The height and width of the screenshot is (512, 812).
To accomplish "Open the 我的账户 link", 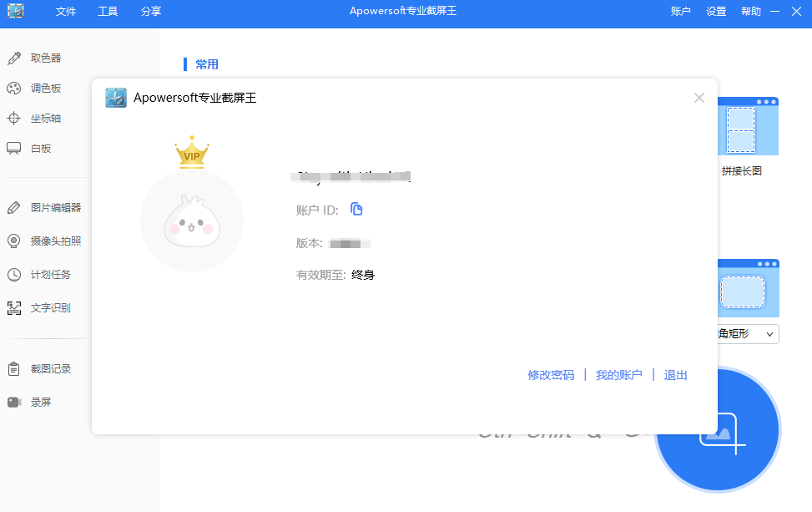I will pyautogui.click(x=619, y=375).
